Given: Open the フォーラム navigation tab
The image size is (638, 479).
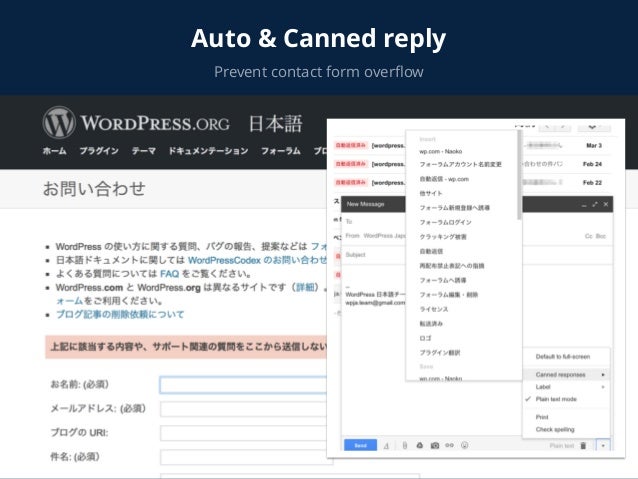Looking at the screenshot, I should tap(281, 151).
